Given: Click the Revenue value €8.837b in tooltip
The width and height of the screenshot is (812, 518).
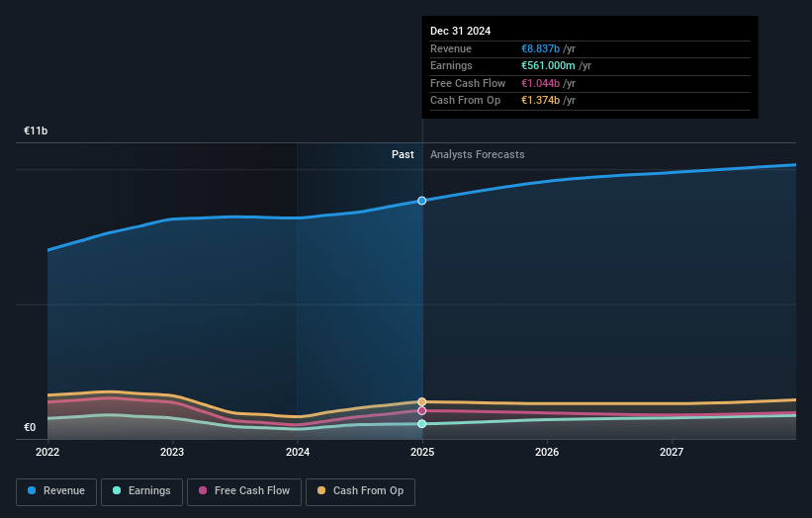Looking at the screenshot, I should [x=540, y=48].
